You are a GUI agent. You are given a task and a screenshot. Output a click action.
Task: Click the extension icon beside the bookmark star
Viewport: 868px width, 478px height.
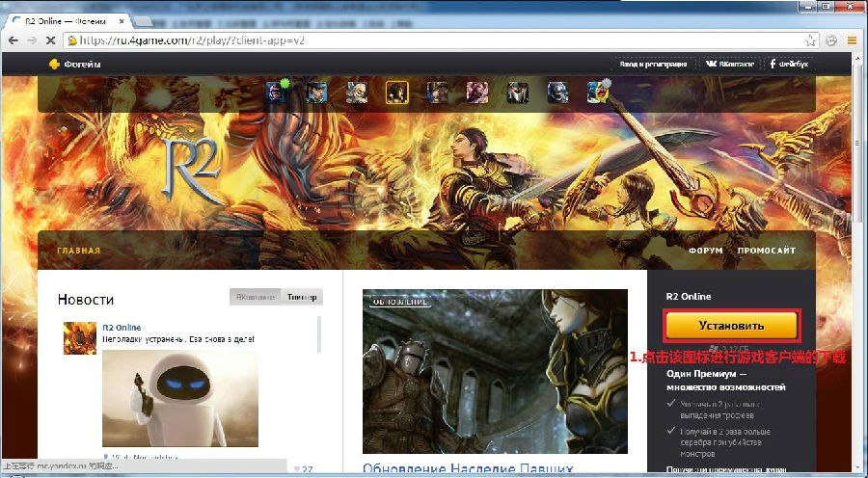pos(831,40)
